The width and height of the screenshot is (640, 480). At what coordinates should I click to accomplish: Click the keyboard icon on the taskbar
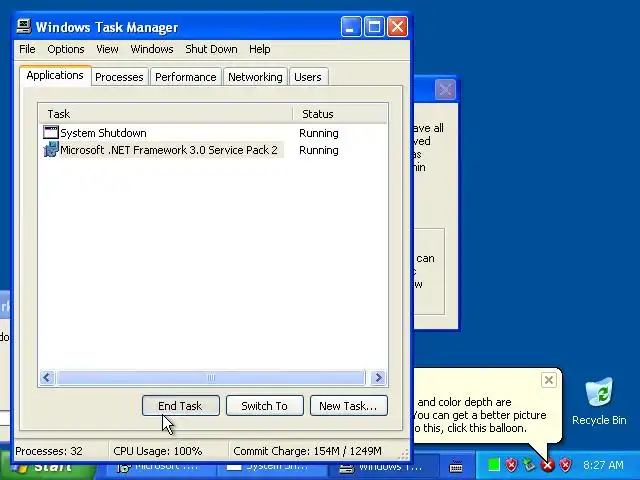coord(456,466)
